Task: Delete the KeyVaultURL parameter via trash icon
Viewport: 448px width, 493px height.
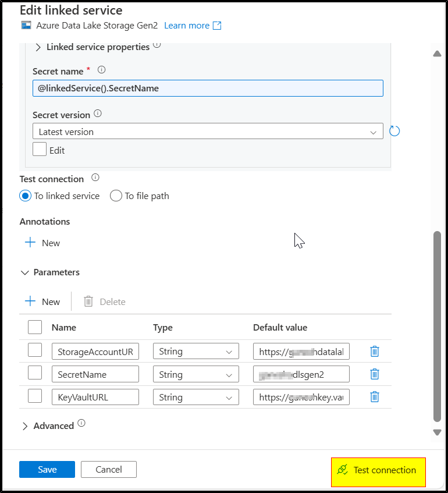Action: point(374,396)
